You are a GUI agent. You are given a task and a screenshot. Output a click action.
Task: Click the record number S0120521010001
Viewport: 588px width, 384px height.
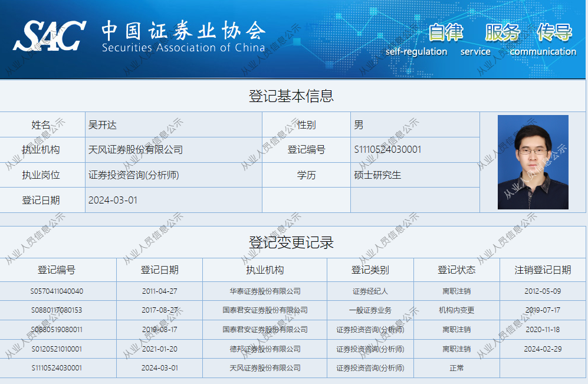coord(57,350)
